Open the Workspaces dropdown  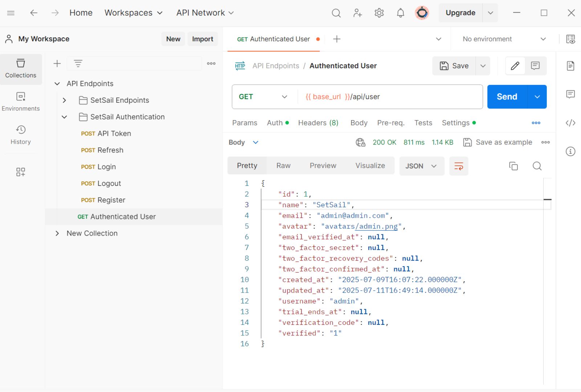pos(133,13)
